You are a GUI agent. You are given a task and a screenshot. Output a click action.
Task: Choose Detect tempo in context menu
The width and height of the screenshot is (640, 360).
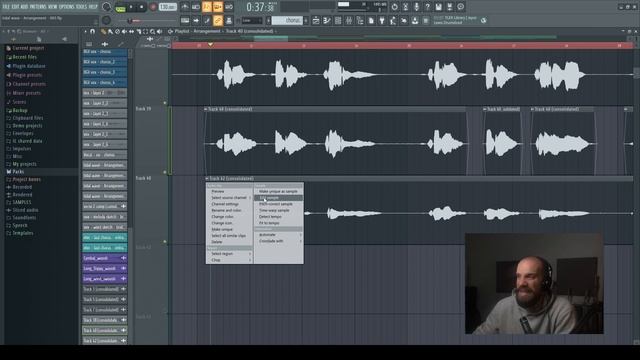[x=278, y=217]
